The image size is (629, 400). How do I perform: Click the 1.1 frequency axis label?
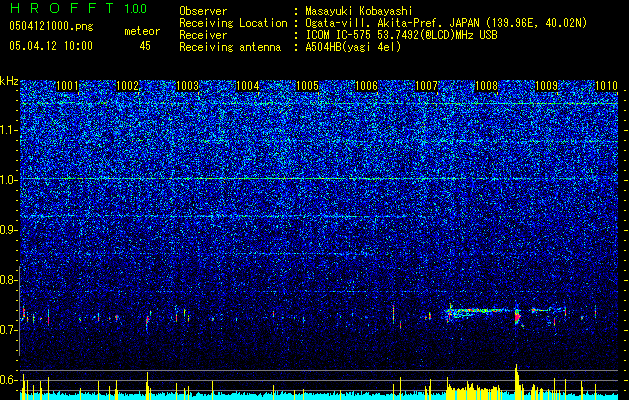(9, 130)
